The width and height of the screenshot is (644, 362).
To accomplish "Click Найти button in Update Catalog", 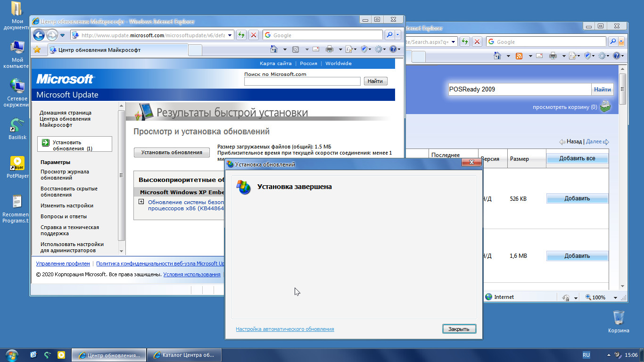I will (602, 89).
